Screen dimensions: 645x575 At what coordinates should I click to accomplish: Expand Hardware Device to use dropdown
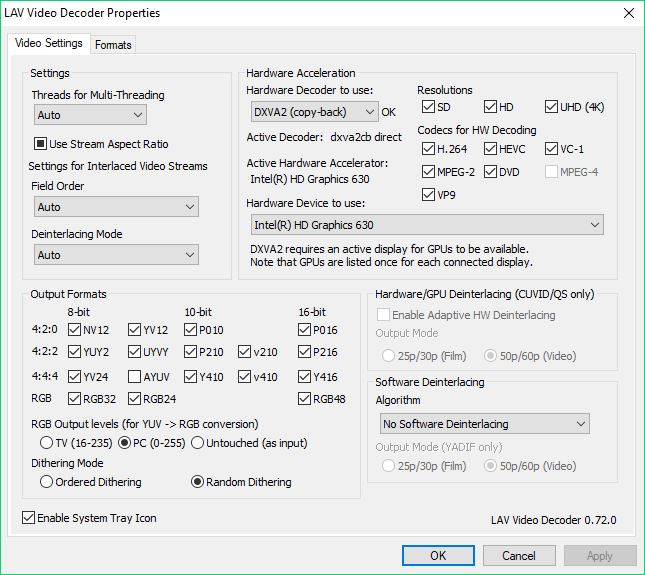tap(427, 225)
